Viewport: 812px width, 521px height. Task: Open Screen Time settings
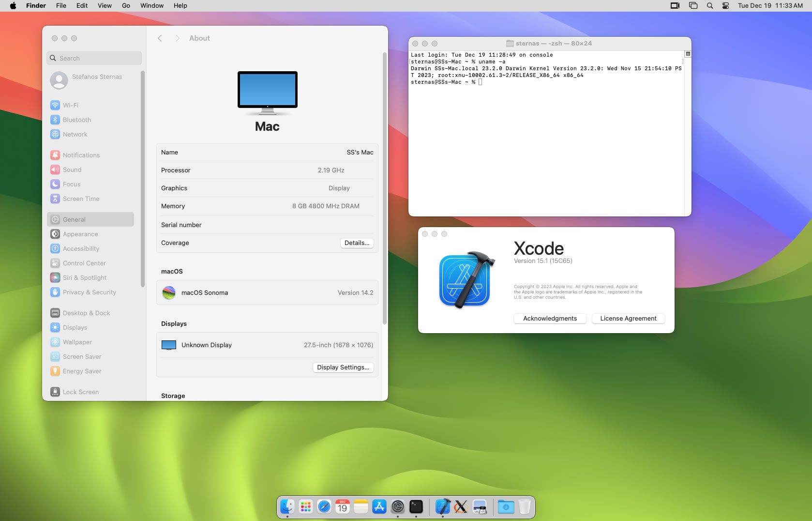click(x=90, y=199)
